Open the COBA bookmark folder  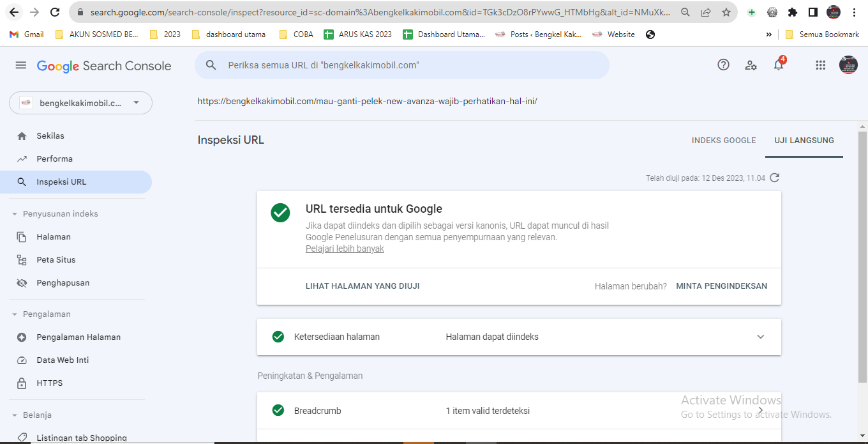296,34
